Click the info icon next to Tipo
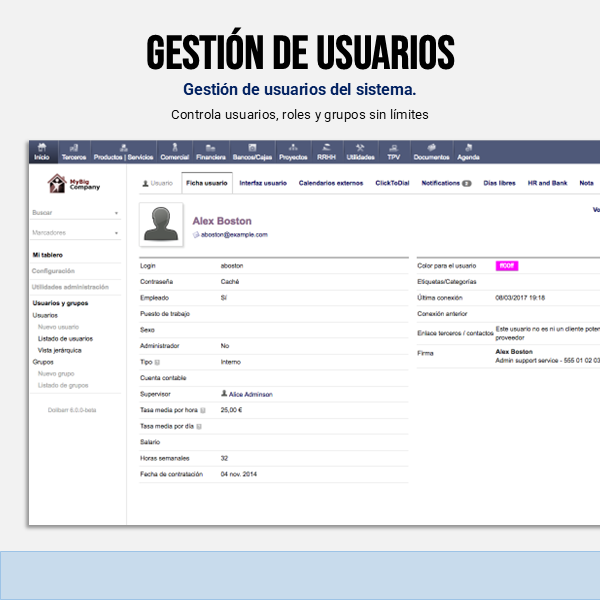 coord(157,362)
